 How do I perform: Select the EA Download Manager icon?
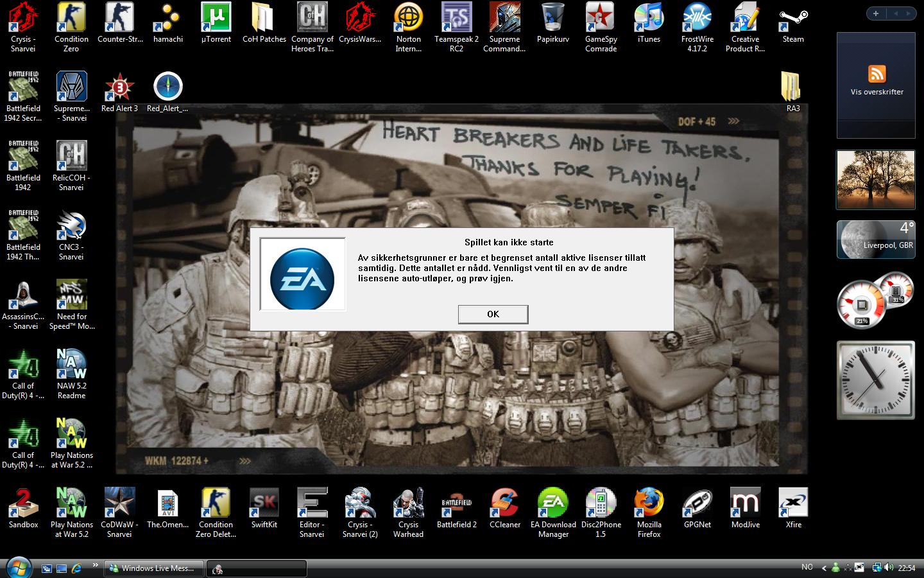coord(553,512)
